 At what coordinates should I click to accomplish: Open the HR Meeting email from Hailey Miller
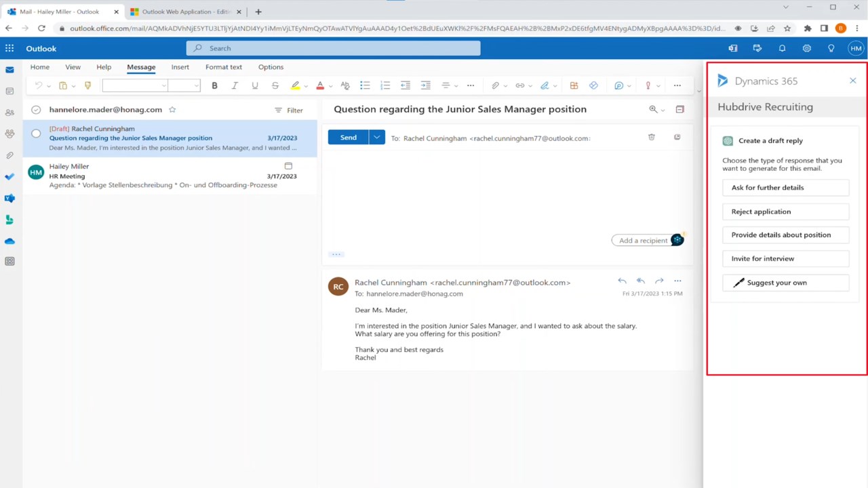(170, 176)
